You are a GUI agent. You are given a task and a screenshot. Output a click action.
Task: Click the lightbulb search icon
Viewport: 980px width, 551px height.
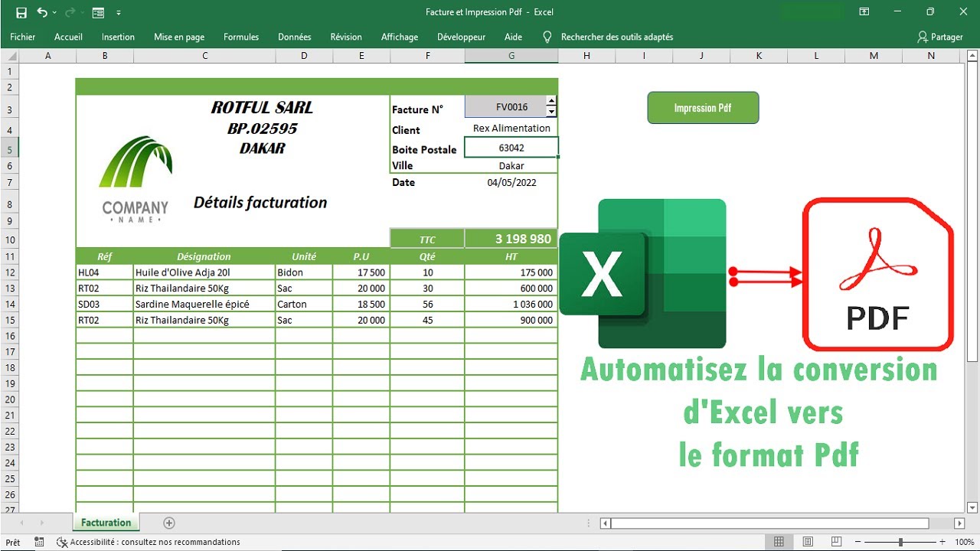[x=547, y=37]
